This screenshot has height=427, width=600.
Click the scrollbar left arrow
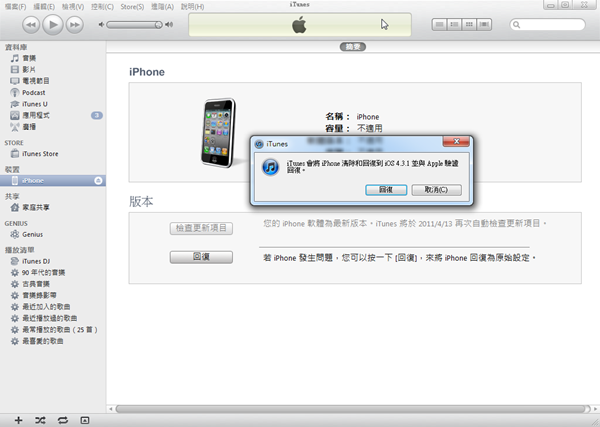coord(111,409)
